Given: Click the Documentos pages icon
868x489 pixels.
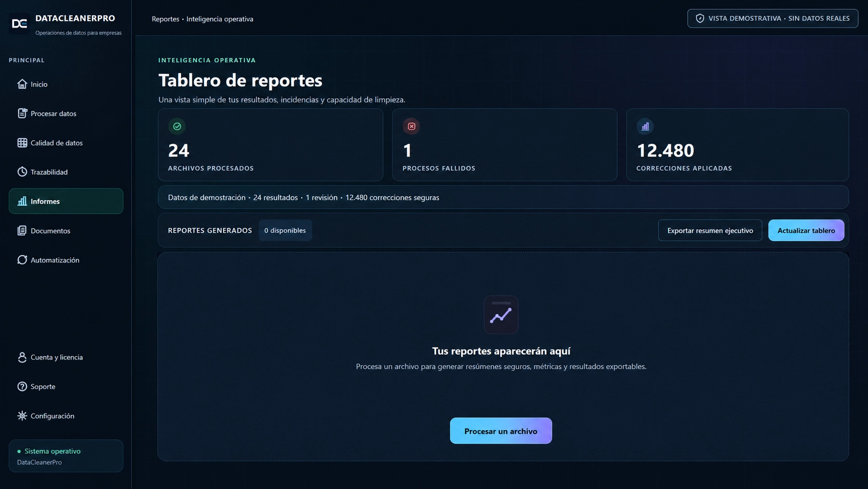Looking at the screenshot, I should point(22,231).
